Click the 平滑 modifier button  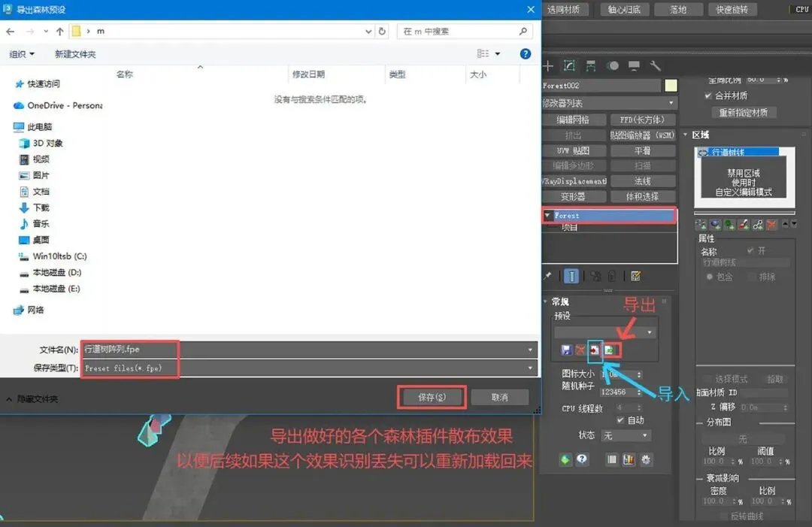click(642, 150)
